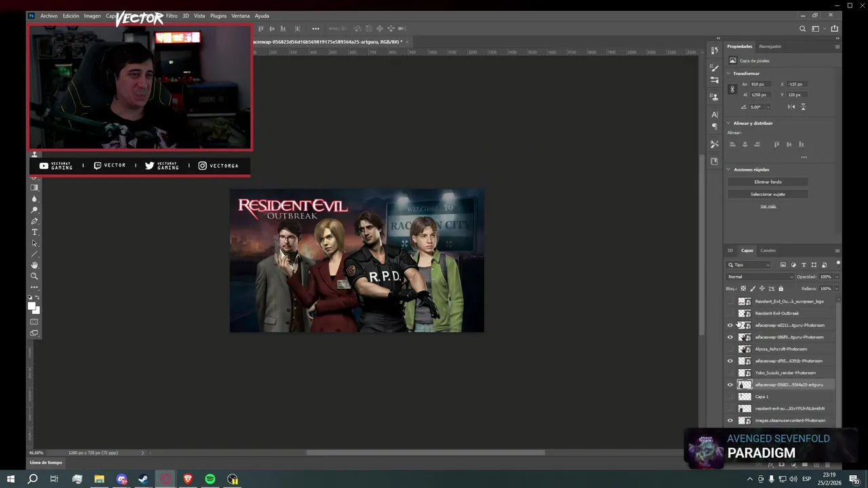The height and width of the screenshot is (488, 868).
Task: Open the Propiedades panel options menu
Action: click(837, 46)
